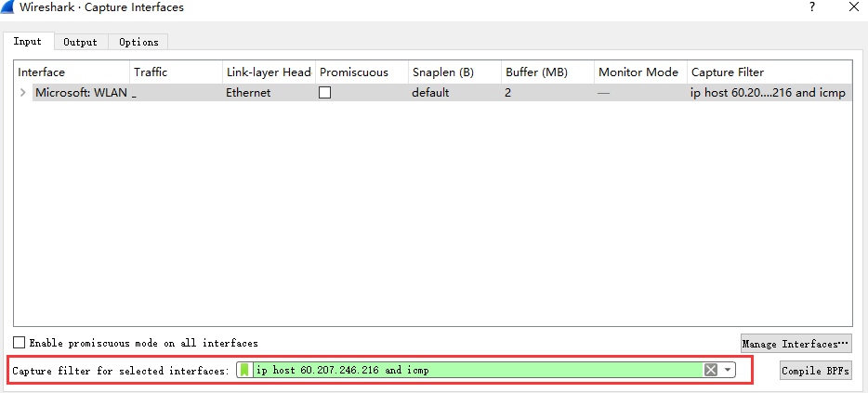Switch to the Options tab
The width and height of the screenshot is (868, 393).
pos(138,42)
